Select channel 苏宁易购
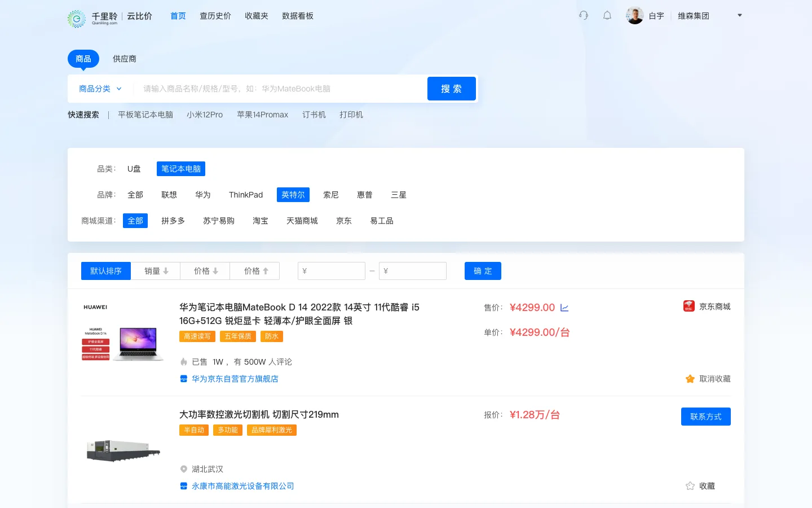Image resolution: width=812 pixels, height=508 pixels. pos(219,221)
